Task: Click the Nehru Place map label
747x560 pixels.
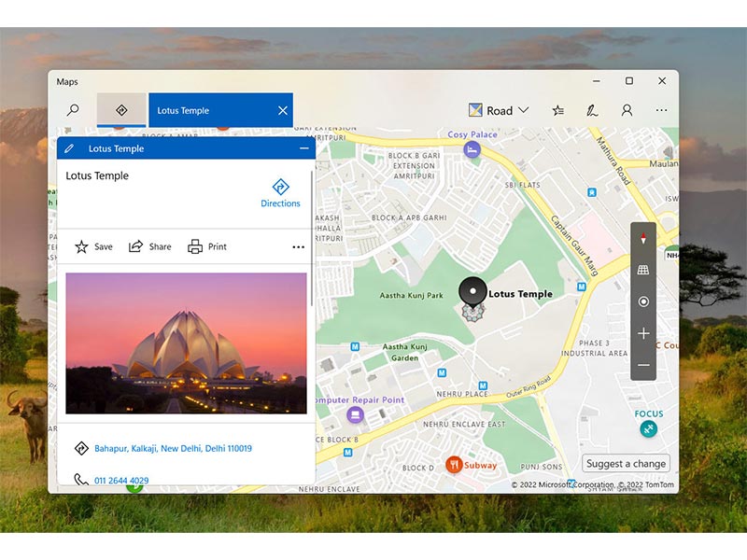Action: [x=462, y=394]
